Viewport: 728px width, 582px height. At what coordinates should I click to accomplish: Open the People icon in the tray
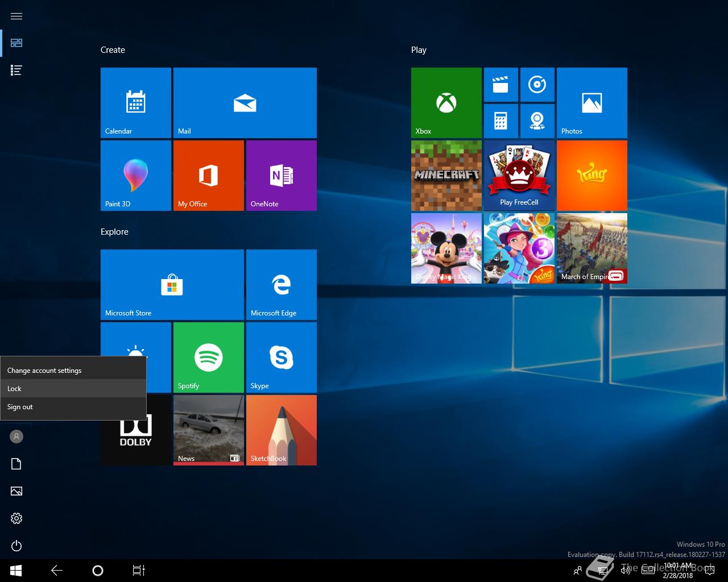(578, 571)
